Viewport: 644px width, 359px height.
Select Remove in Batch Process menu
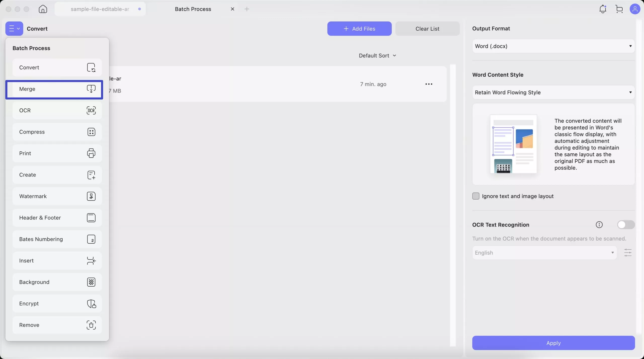click(57, 325)
